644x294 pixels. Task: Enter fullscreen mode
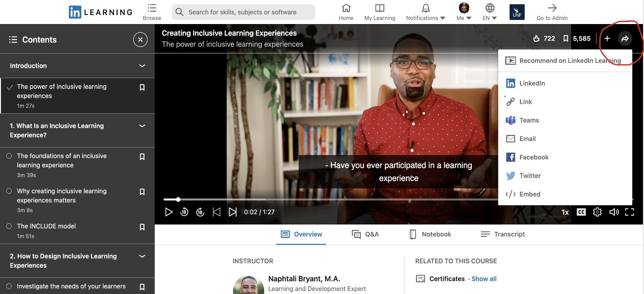coord(630,212)
